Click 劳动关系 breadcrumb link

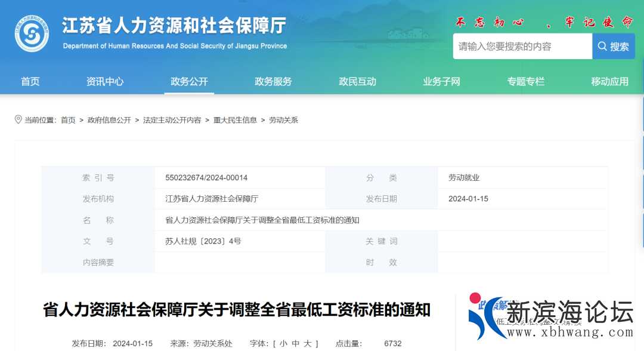click(x=283, y=120)
